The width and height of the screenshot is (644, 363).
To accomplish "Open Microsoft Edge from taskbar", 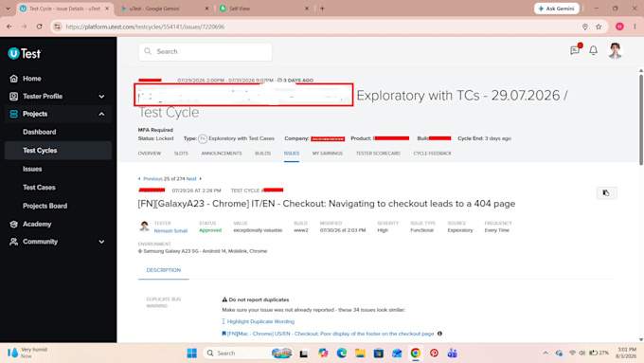I will (x=342, y=354).
